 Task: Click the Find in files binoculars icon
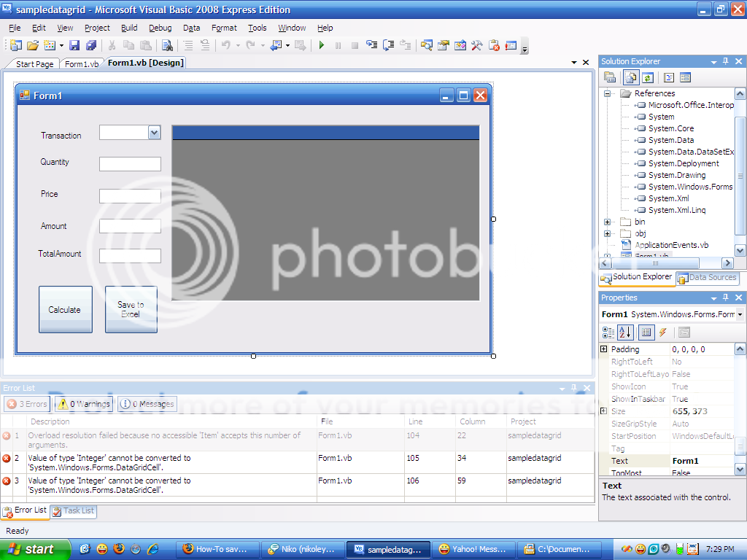point(167,45)
